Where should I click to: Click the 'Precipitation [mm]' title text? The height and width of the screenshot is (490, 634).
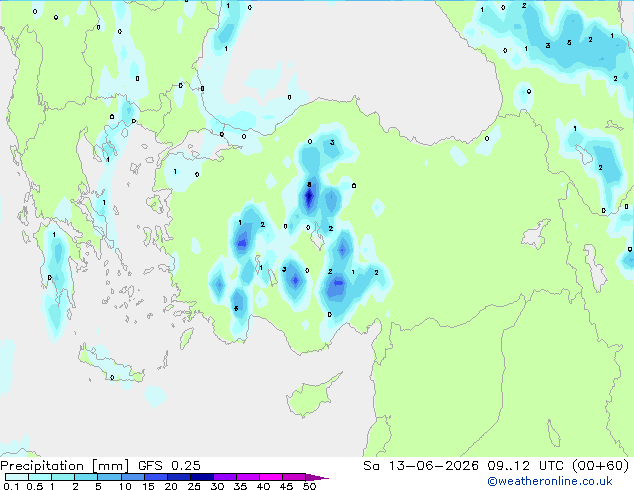tap(65, 466)
